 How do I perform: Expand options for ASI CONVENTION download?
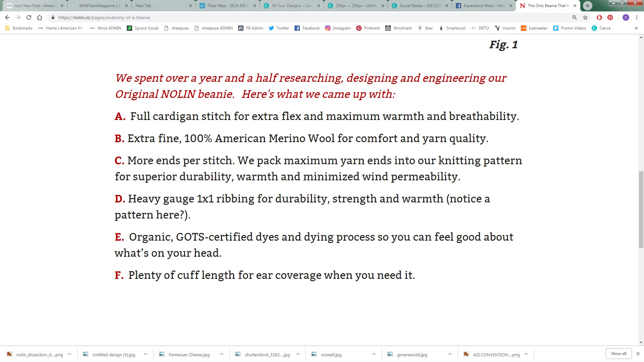click(x=526, y=354)
